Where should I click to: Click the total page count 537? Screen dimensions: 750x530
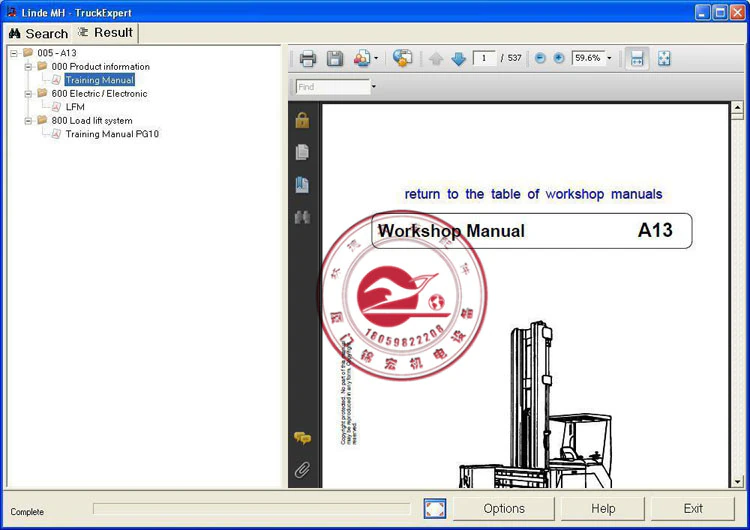(x=514, y=58)
